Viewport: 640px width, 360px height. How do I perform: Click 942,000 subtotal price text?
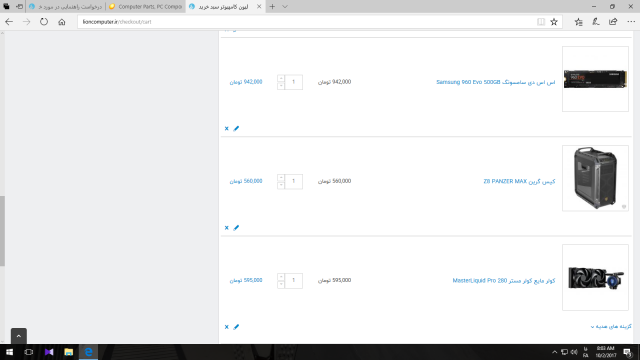[x=246, y=82]
